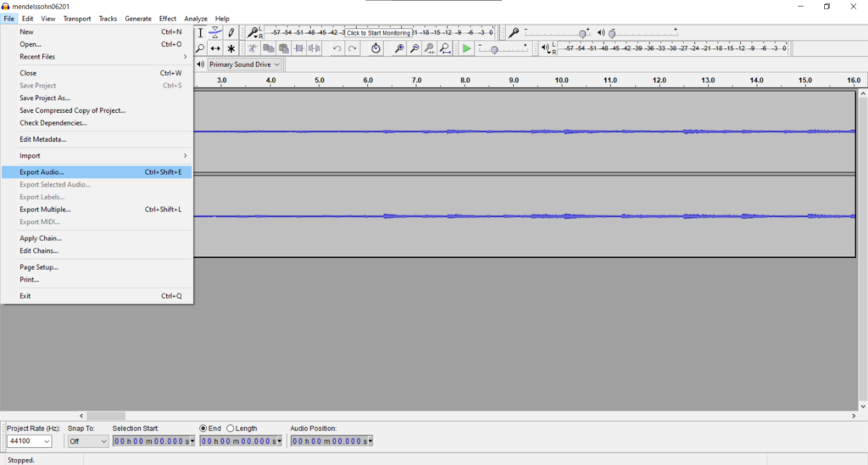Click the Sync-Lock Tracks clock icon
Viewport: 868px width, 465px height.
coord(376,49)
